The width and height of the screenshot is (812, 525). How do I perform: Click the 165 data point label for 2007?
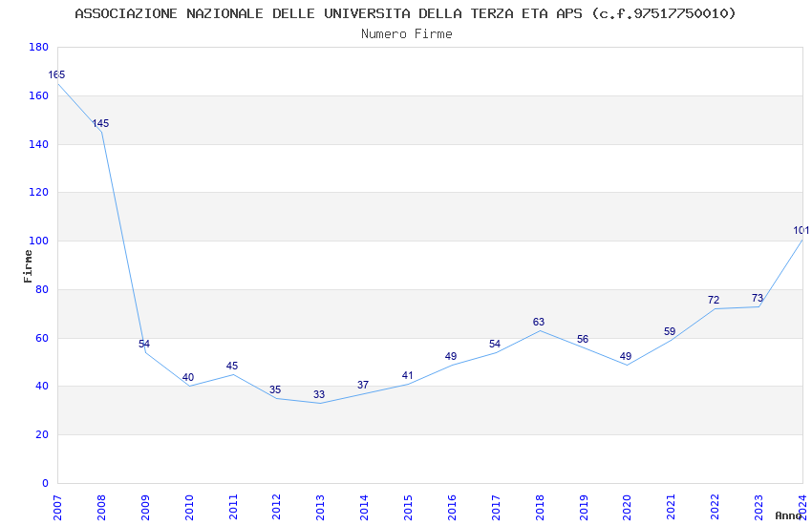[56, 75]
